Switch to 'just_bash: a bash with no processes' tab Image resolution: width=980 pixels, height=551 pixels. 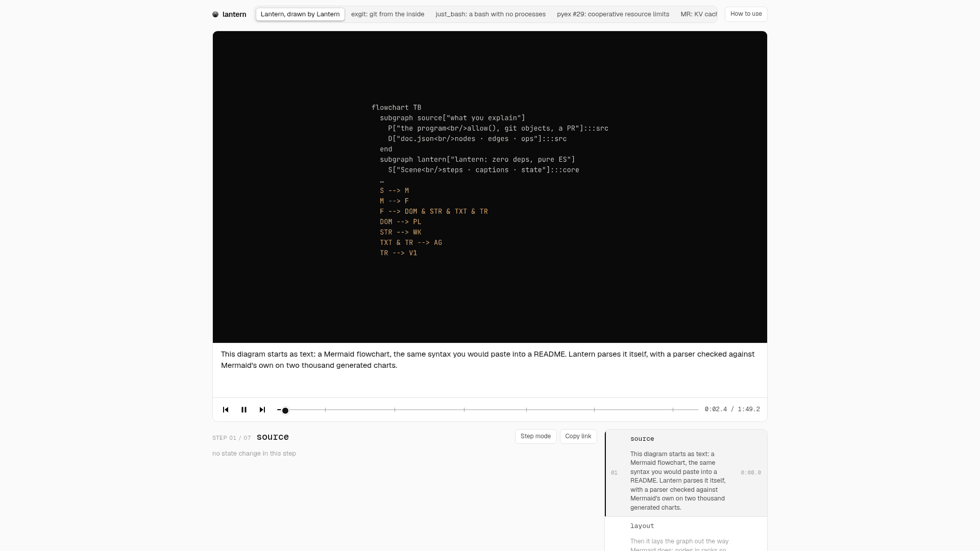[491, 14]
